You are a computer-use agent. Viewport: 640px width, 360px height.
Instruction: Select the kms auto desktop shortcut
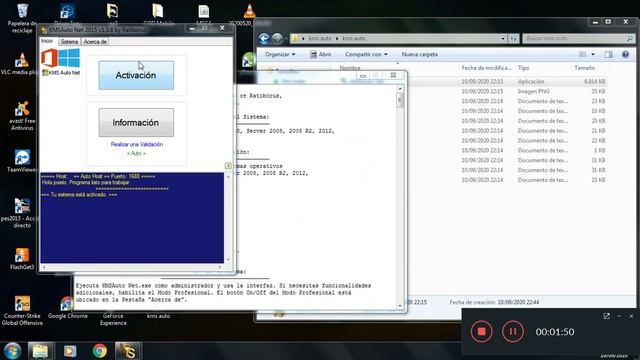pos(158,316)
